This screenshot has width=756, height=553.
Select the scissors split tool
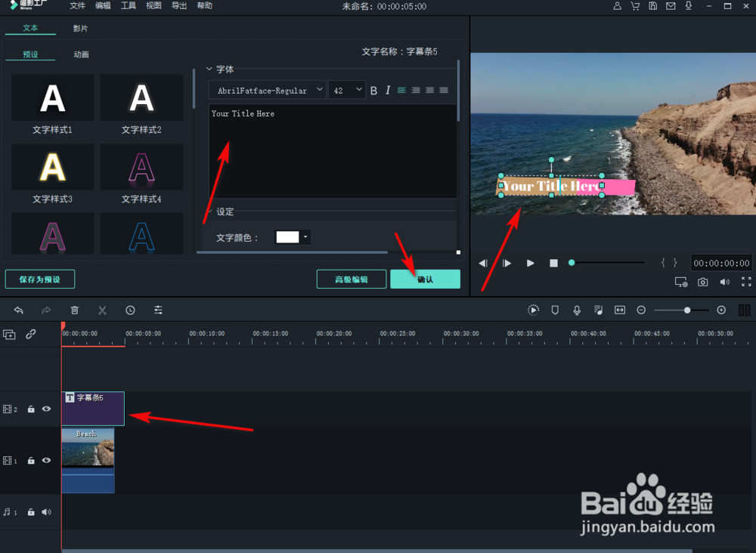(102, 310)
